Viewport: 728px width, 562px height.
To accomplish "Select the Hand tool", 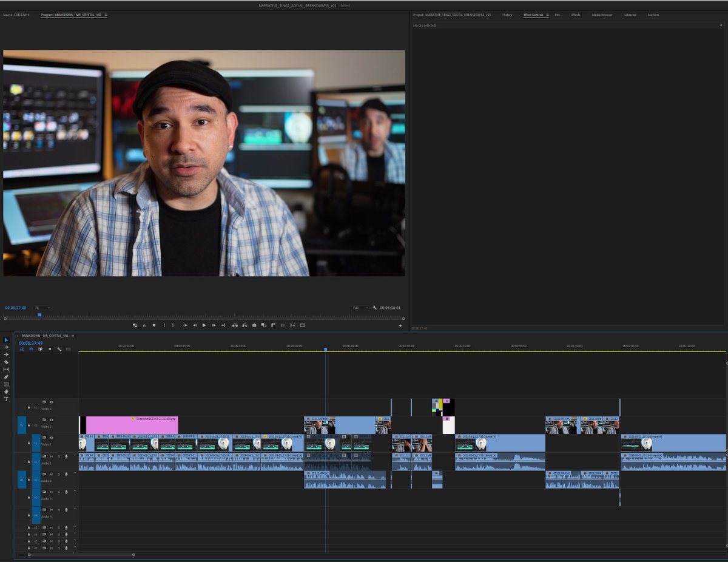I will coord(6,391).
